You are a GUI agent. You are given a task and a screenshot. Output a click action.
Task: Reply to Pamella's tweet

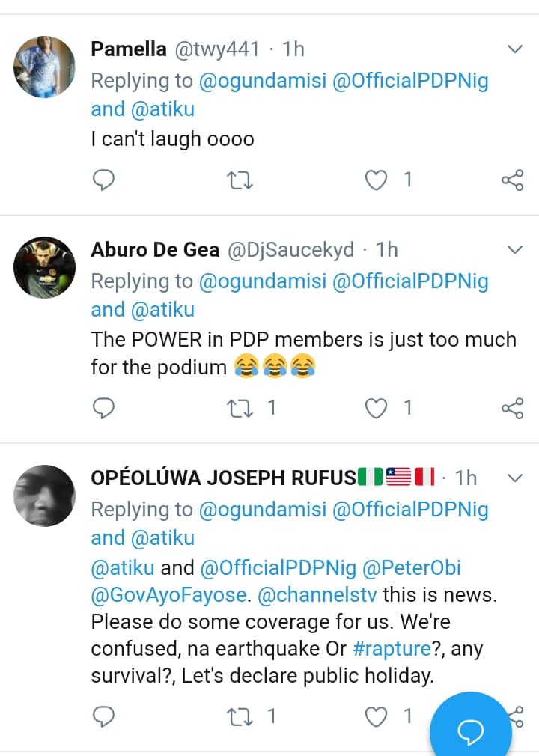104,180
